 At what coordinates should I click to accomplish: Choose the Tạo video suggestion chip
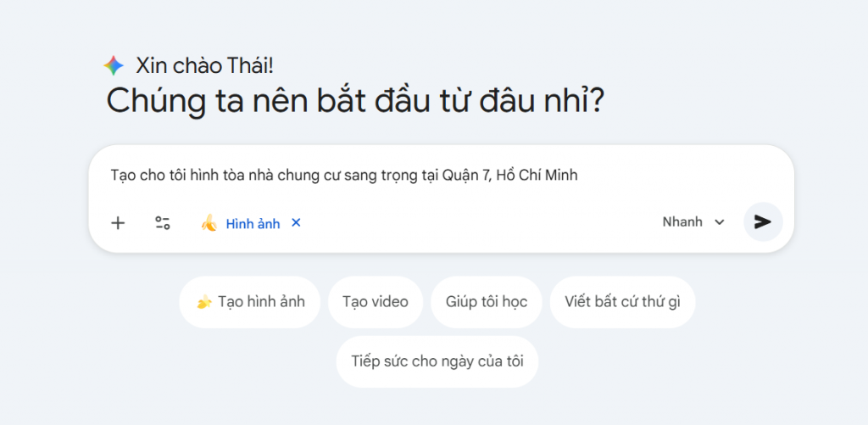tap(375, 302)
